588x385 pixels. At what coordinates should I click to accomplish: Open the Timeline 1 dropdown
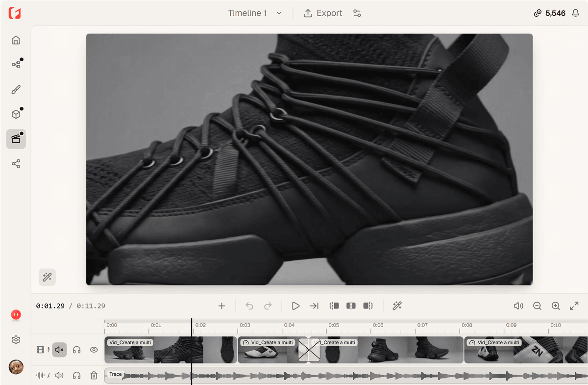point(255,13)
